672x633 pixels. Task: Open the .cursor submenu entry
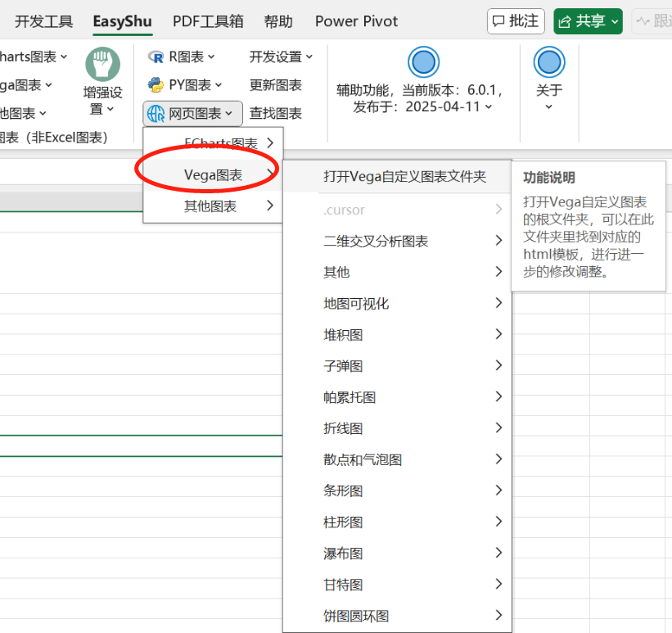[397, 210]
